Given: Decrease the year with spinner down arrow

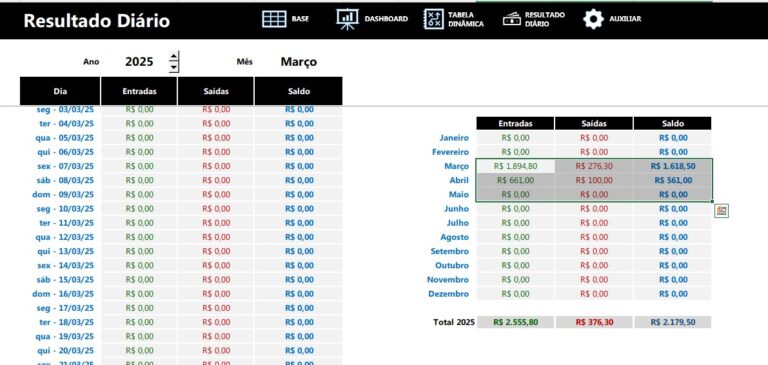Looking at the screenshot, I should (x=174, y=68).
